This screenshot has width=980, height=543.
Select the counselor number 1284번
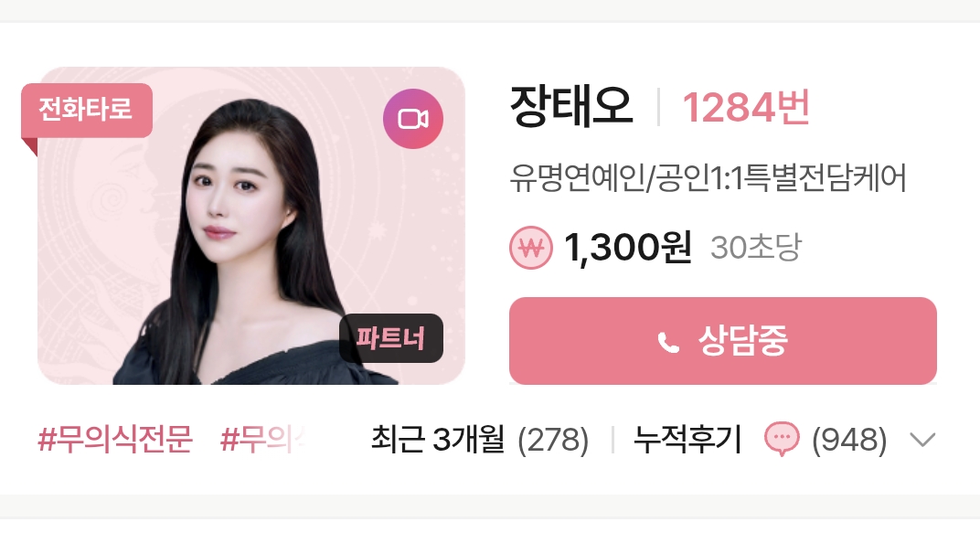pos(746,108)
